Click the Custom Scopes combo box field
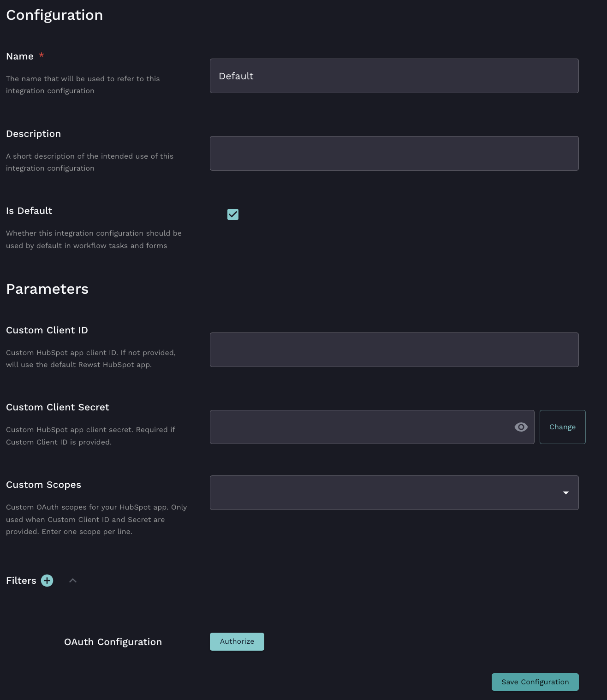Viewport: 607px width, 700px height. 383,493
